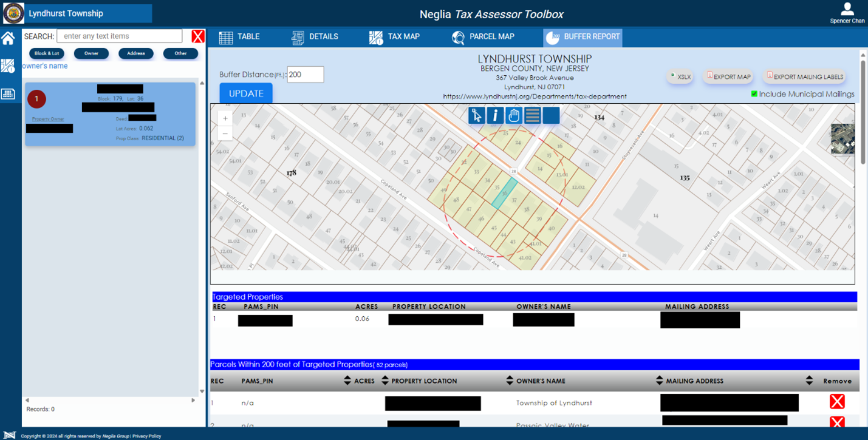Select the BUFFER REPORT tab
This screenshot has width=868, height=440.
pyautogui.click(x=583, y=37)
